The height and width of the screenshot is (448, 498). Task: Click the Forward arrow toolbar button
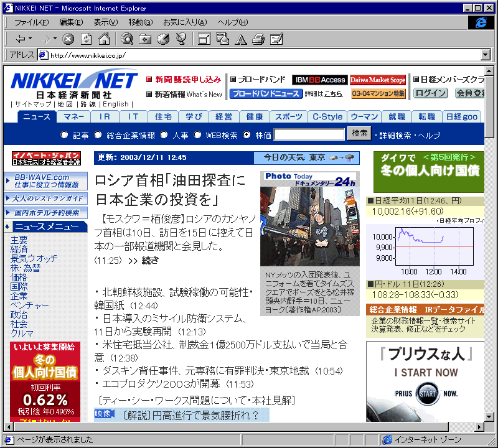click(45, 39)
